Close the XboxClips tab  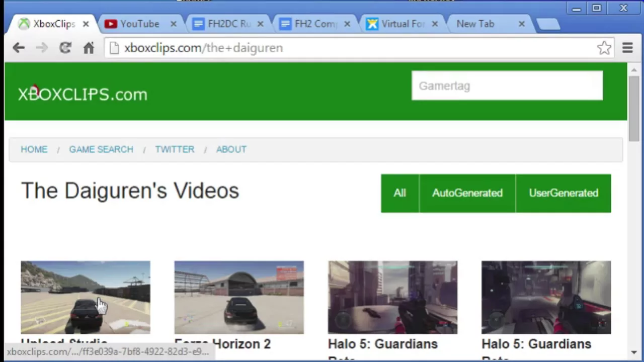pyautogui.click(x=86, y=24)
